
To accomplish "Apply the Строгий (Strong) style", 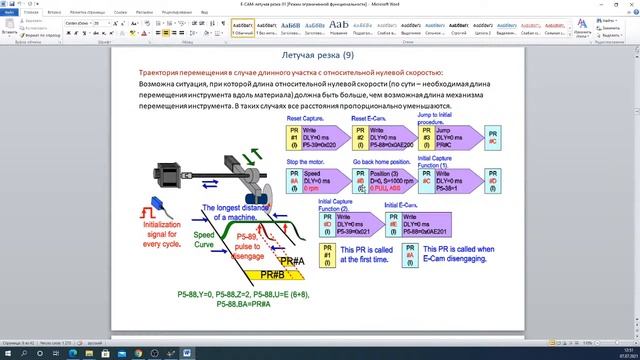I will pos(459,28).
